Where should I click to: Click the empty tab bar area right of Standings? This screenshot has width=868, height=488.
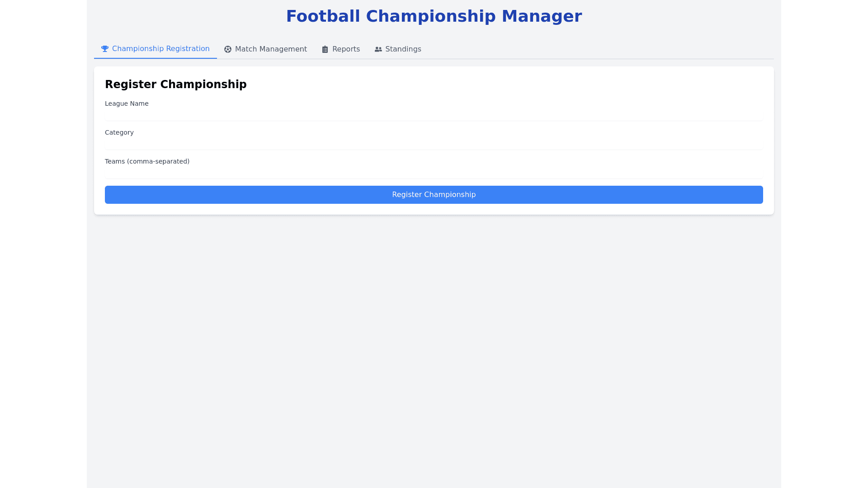pos(588,49)
